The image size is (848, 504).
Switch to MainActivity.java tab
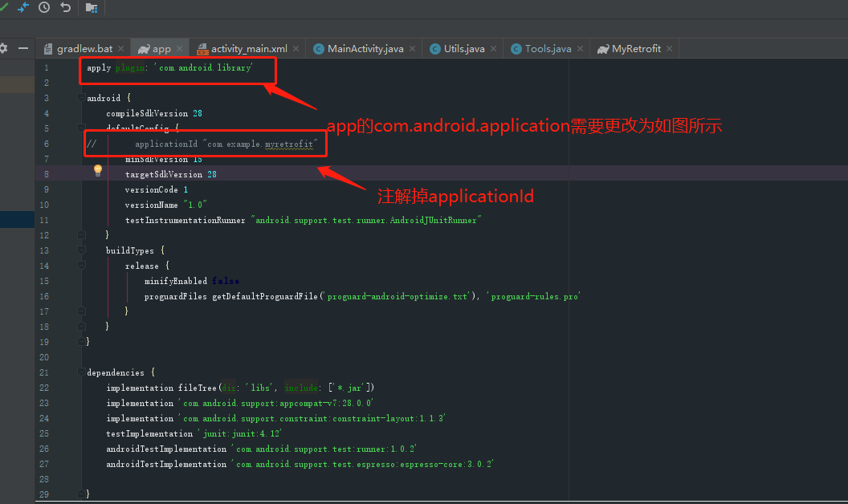(x=365, y=49)
